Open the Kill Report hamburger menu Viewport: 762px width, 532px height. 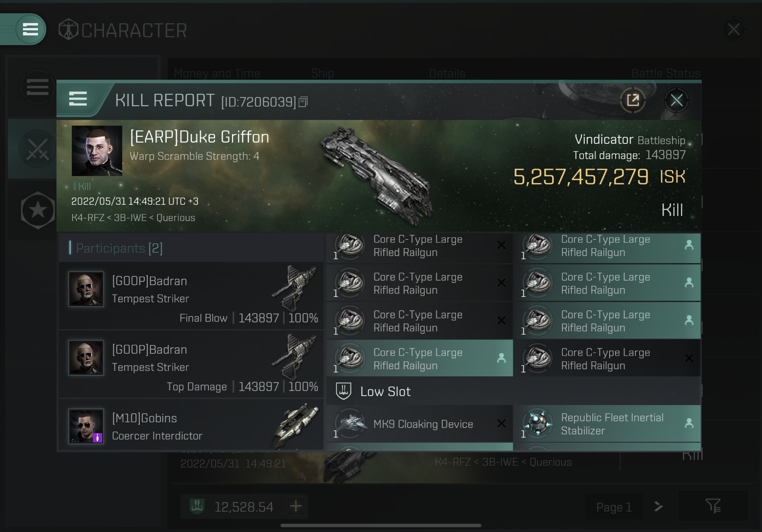(78, 99)
